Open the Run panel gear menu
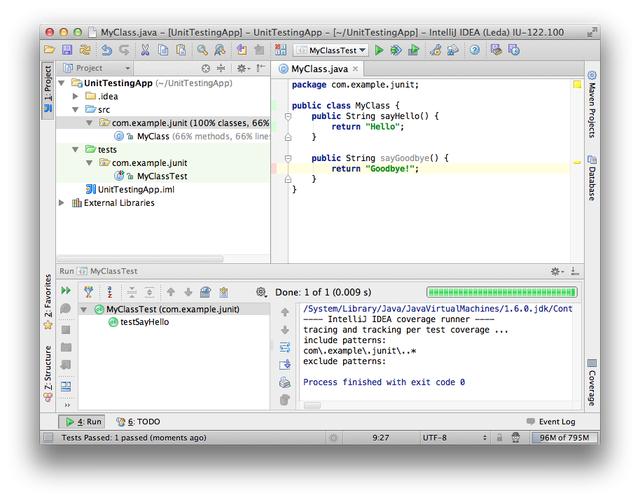 tap(557, 271)
